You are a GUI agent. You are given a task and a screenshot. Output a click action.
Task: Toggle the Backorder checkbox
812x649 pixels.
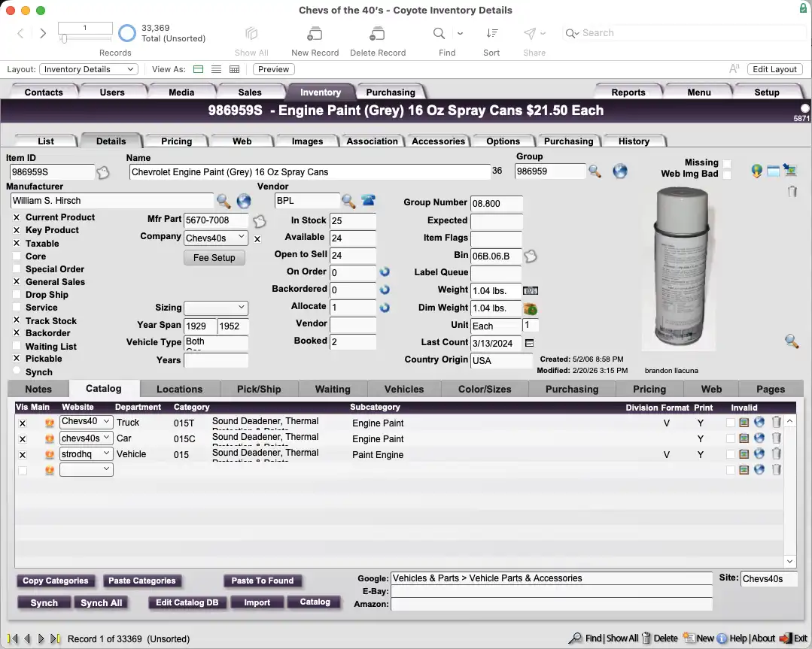pos(17,333)
